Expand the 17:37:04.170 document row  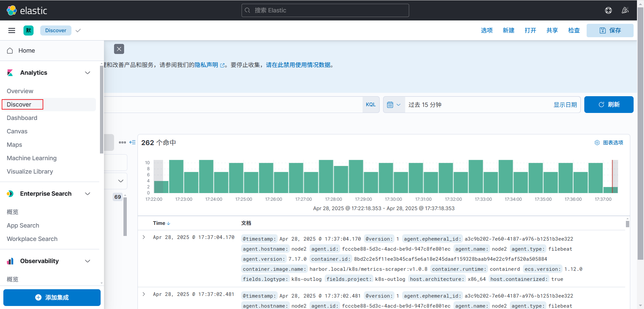[x=144, y=237]
